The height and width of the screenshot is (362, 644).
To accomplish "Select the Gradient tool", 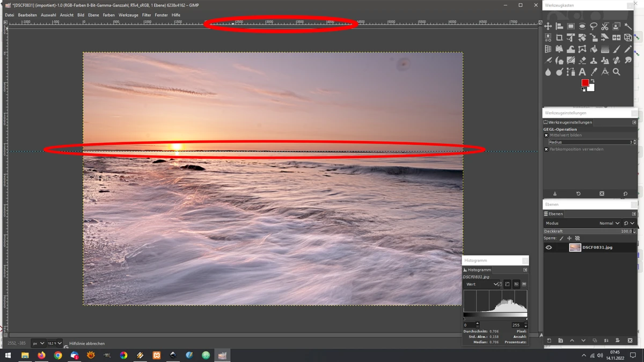I will (x=605, y=49).
